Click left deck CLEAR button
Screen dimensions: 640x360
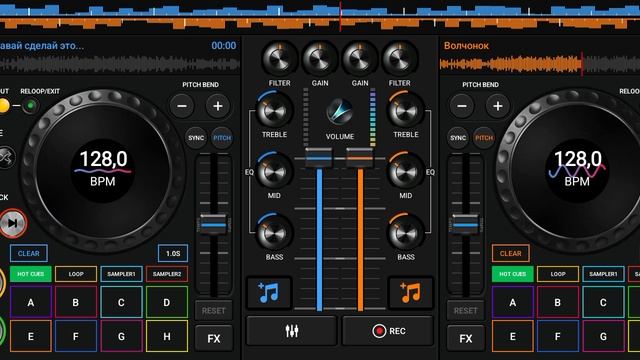point(29,253)
